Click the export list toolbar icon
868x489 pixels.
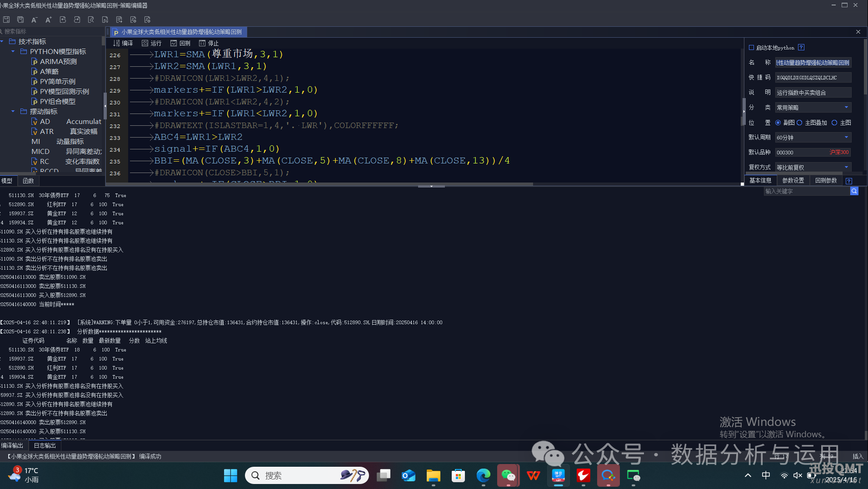[x=119, y=20]
